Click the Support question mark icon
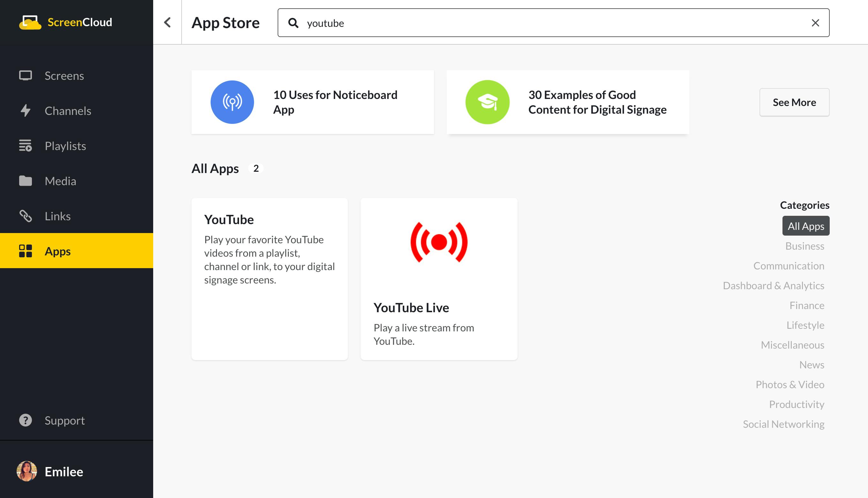 pos(25,420)
